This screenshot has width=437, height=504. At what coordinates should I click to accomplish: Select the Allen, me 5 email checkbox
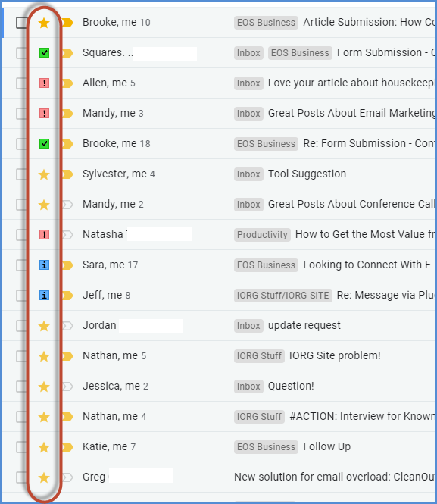[x=21, y=83]
